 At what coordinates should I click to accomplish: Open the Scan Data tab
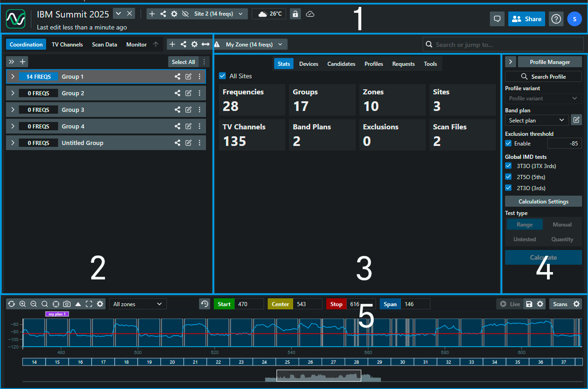pos(105,45)
